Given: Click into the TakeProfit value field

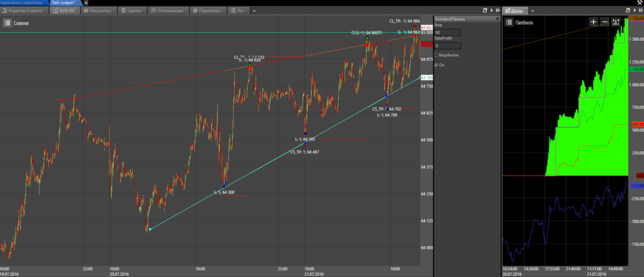Looking at the screenshot, I should click(448, 45).
